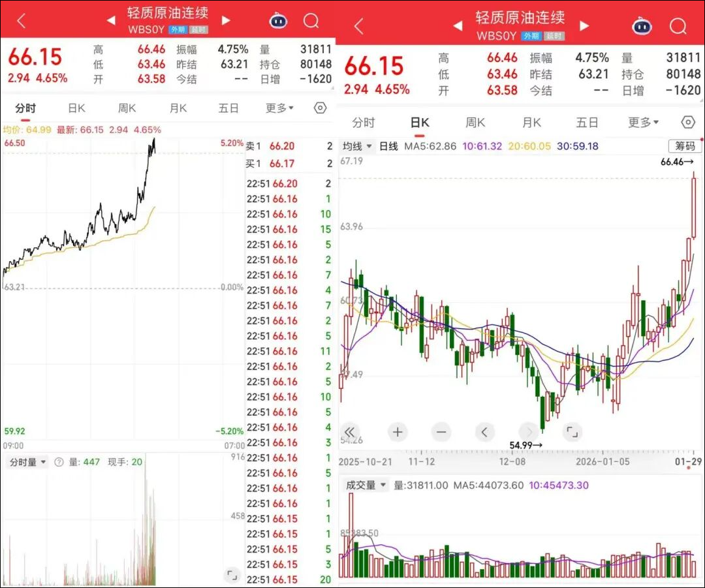Viewport: 705px width, 588px height.
Task: Tap 20:60.05 yellow moving average value
Action: (529, 146)
